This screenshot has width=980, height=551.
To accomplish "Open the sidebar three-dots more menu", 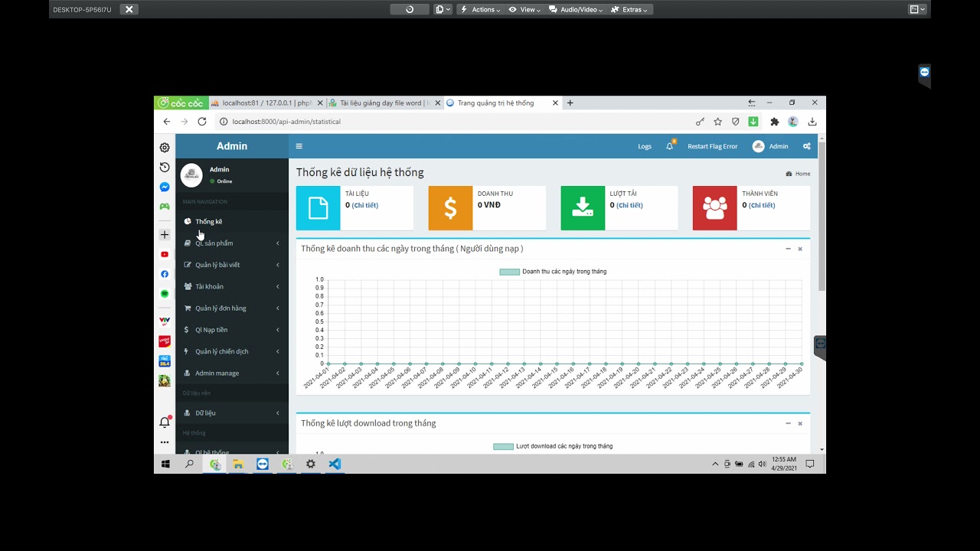I will tap(165, 442).
